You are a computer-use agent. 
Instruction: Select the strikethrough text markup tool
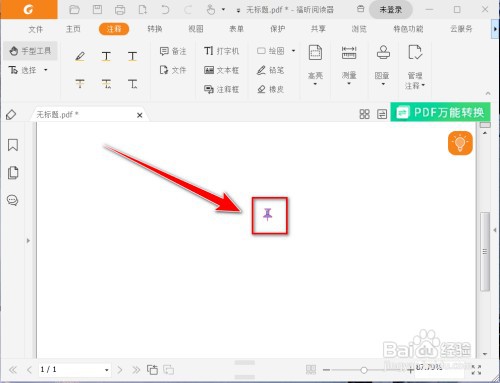pos(80,83)
